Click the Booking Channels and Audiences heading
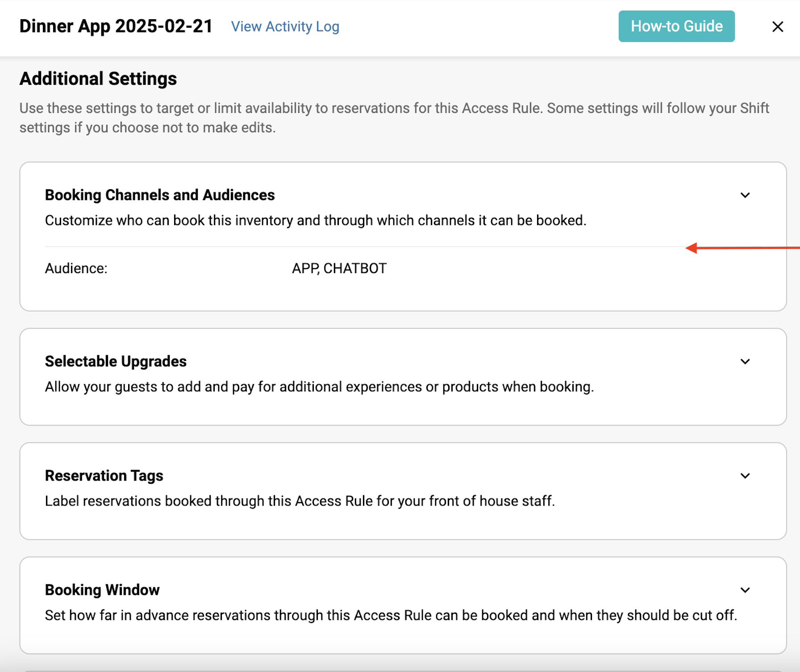Image resolution: width=800 pixels, height=672 pixels. tap(160, 195)
